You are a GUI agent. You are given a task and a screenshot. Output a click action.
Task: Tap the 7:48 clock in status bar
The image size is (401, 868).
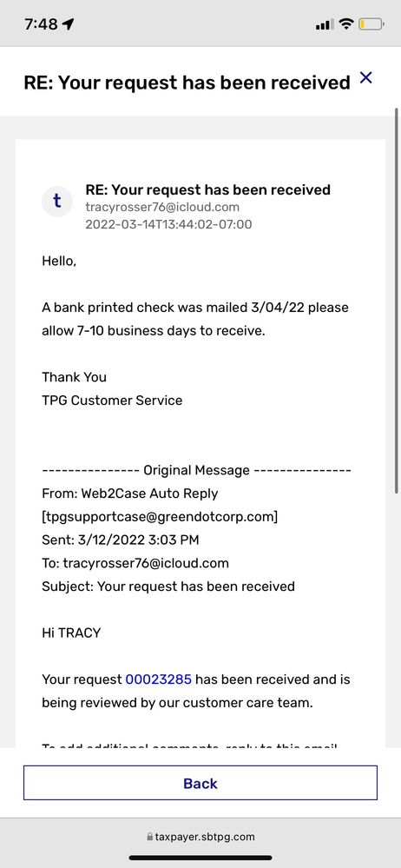click(41, 24)
